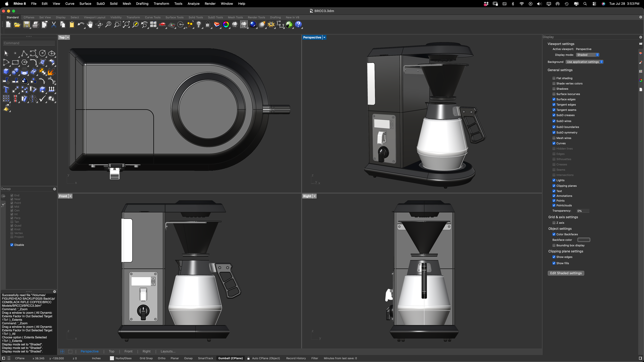644x362 pixels.
Task: Open the Front viewport menu arrow
Action: tap(70, 196)
